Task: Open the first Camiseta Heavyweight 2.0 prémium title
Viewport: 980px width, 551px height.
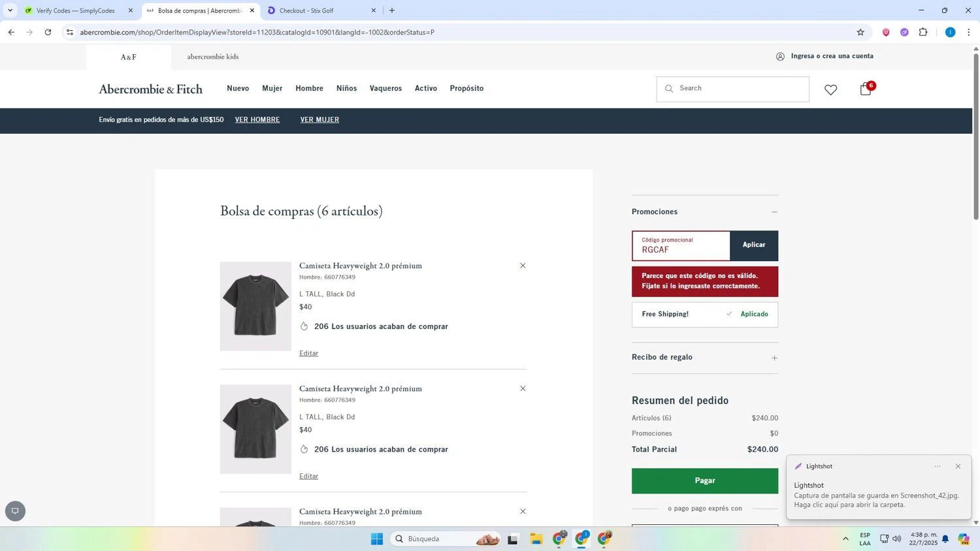Action: [x=361, y=266]
